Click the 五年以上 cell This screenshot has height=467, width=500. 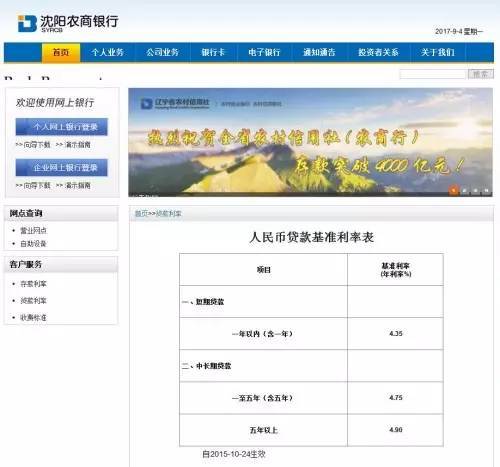pos(263,430)
